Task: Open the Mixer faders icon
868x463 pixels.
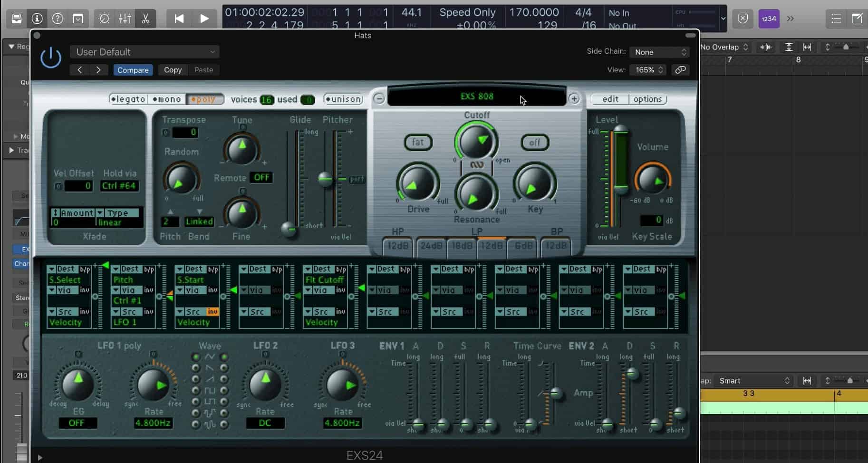Action: coord(125,19)
